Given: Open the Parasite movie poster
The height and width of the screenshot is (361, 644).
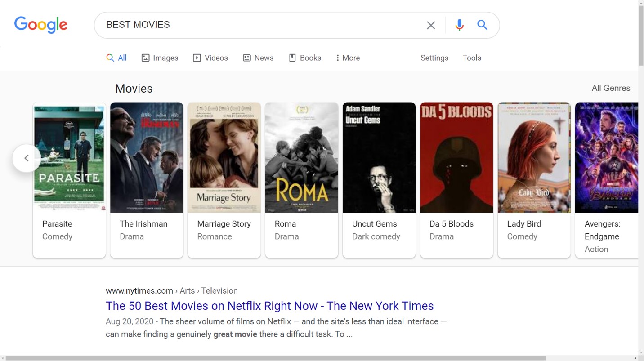Looking at the screenshot, I should pos(69,158).
